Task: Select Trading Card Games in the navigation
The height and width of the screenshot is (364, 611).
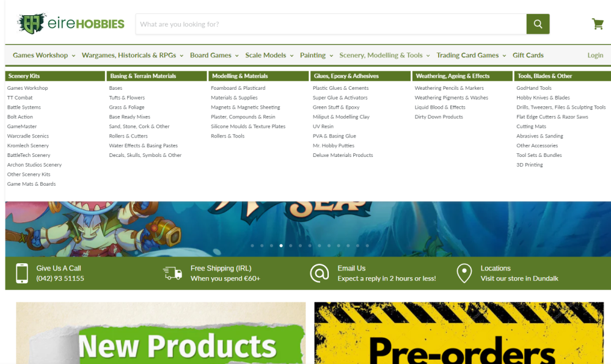Action: click(x=467, y=55)
